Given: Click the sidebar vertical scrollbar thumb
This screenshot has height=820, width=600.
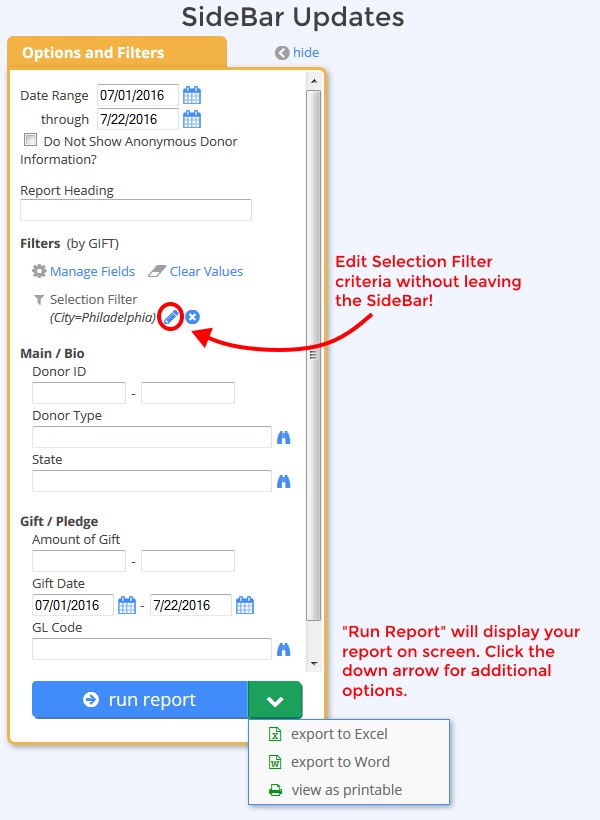Looking at the screenshot, I should click(x=314, y=356).
